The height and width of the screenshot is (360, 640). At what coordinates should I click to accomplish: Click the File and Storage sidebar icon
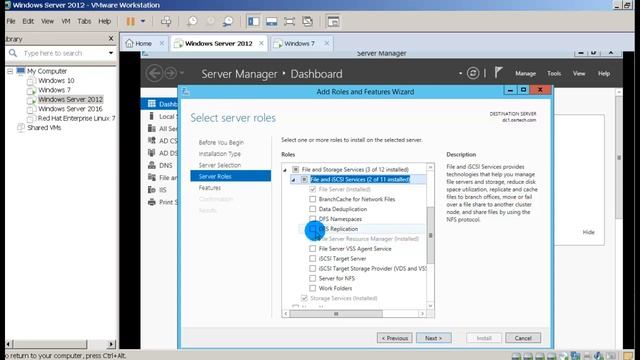click(x=151, y=177)
